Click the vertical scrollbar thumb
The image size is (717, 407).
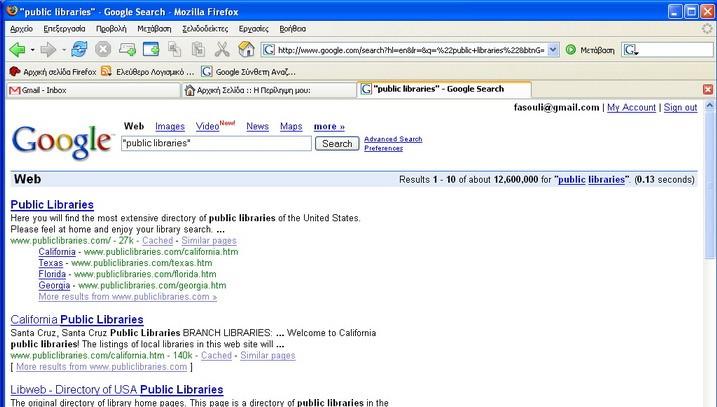point(709,187)
